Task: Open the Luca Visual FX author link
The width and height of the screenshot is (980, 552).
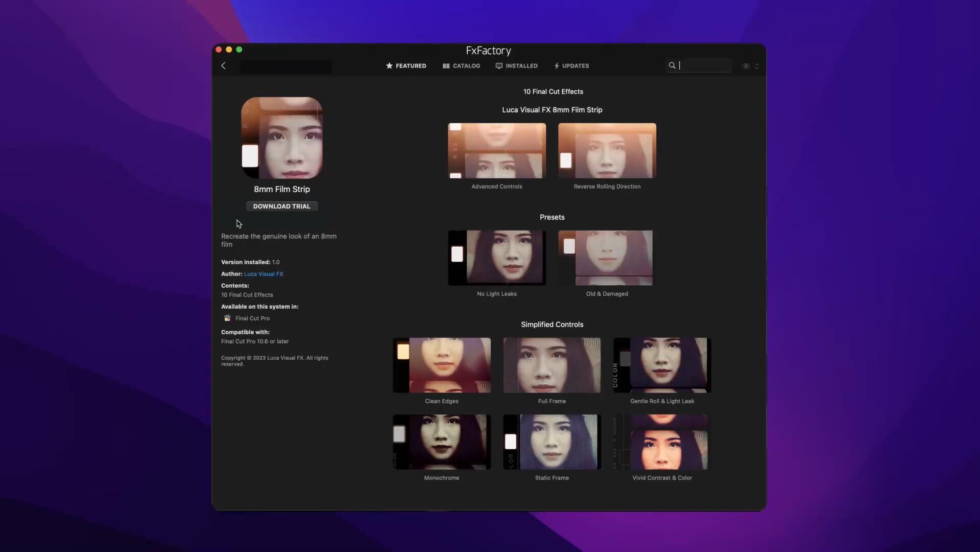Action: tap(264, 274)
